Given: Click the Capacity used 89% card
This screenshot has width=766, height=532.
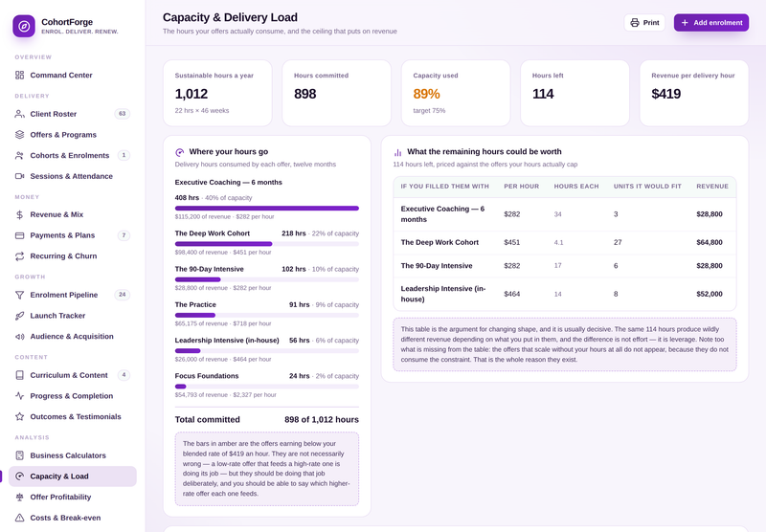Looking at the screenshot, I should point(456,93).
